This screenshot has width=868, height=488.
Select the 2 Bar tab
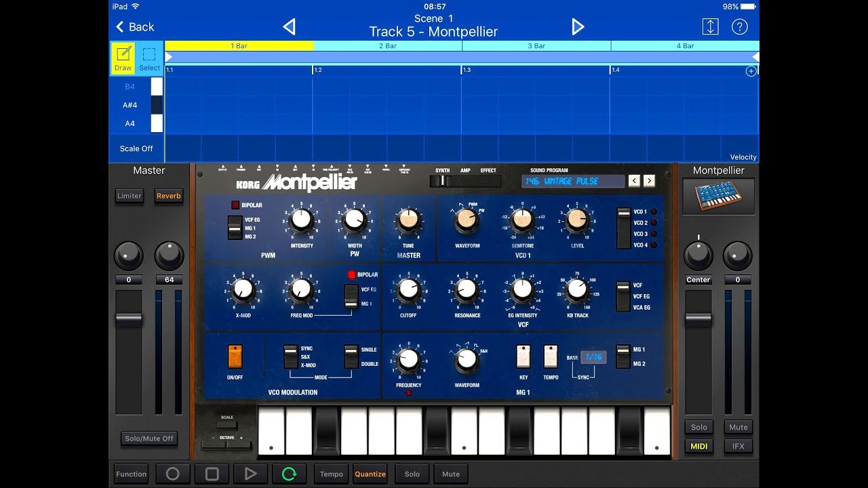point(388,46)
